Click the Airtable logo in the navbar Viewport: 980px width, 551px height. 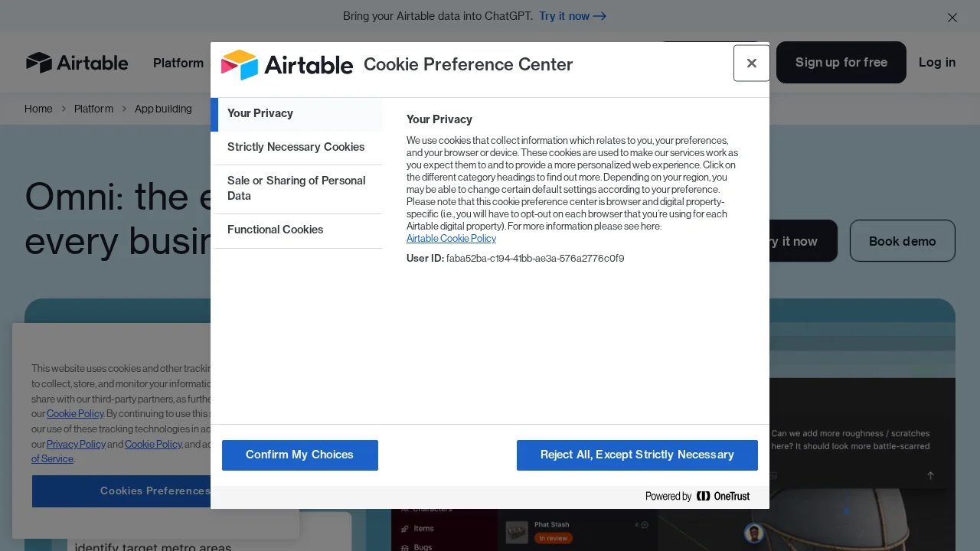[x=77, y=63]
